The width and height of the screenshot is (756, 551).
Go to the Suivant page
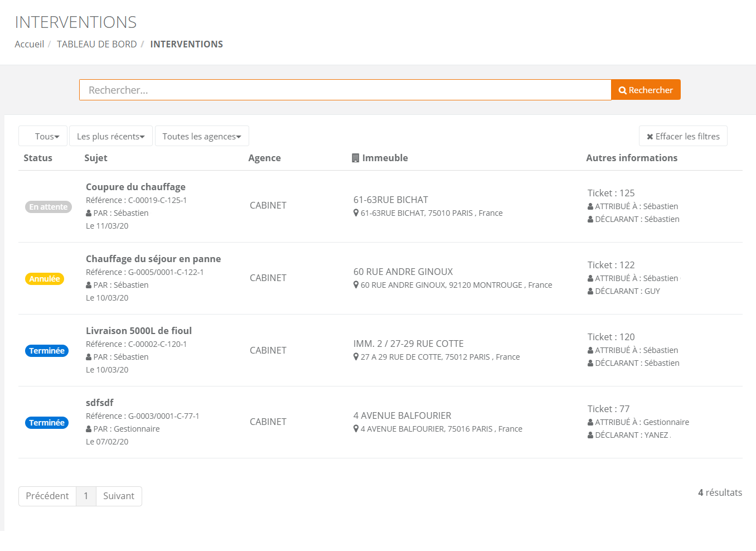click(119, 496)
